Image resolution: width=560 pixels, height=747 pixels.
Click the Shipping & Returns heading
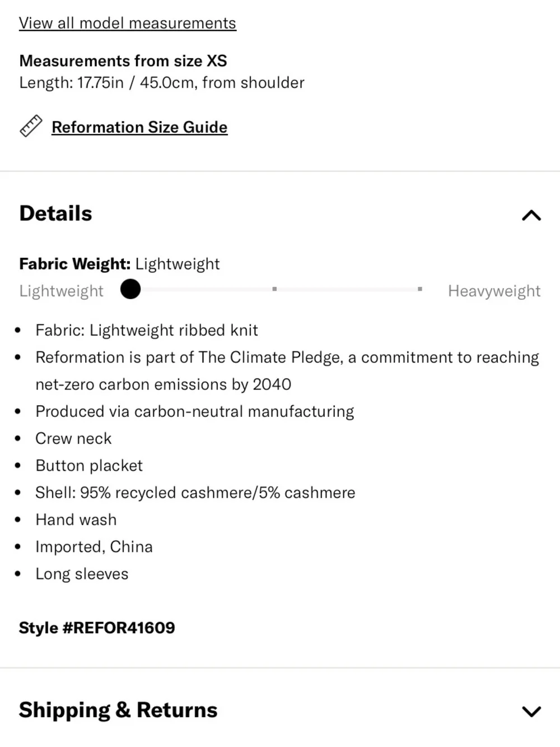click(x=118, y=710)
